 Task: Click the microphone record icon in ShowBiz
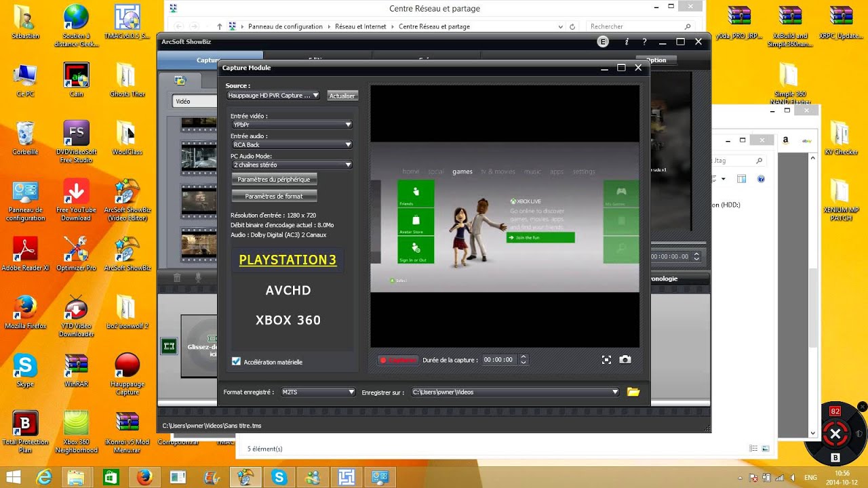pyautogui.click(x=199, y=277)
